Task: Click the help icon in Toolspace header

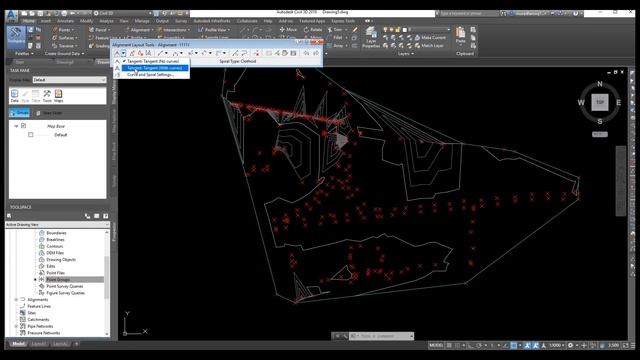Action: (x=106, y=216)
